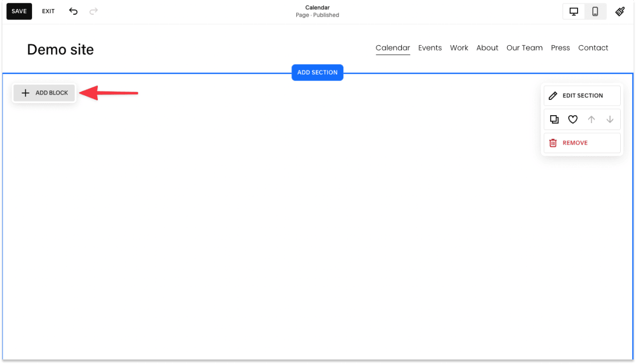
Task: Click the trash icon next to Remove
Action: [552, 143]
